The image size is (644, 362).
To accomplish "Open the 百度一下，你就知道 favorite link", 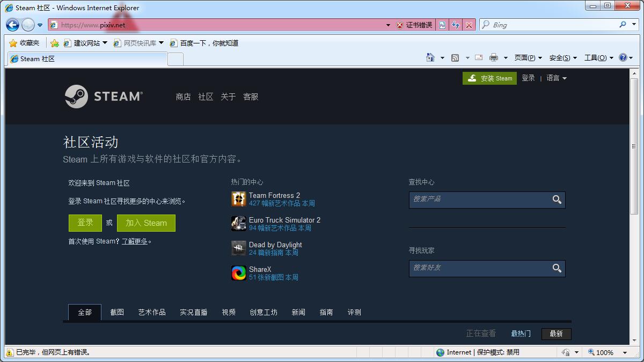I will (204, 43).
